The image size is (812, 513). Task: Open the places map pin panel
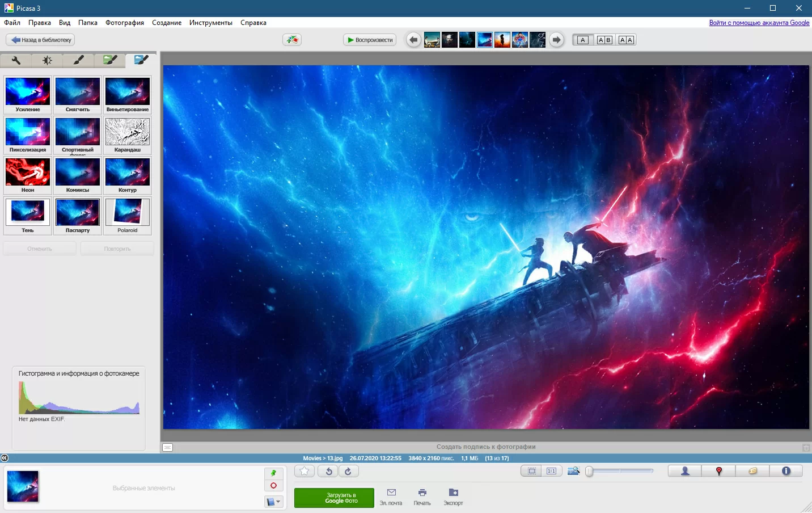click(719, 471)
